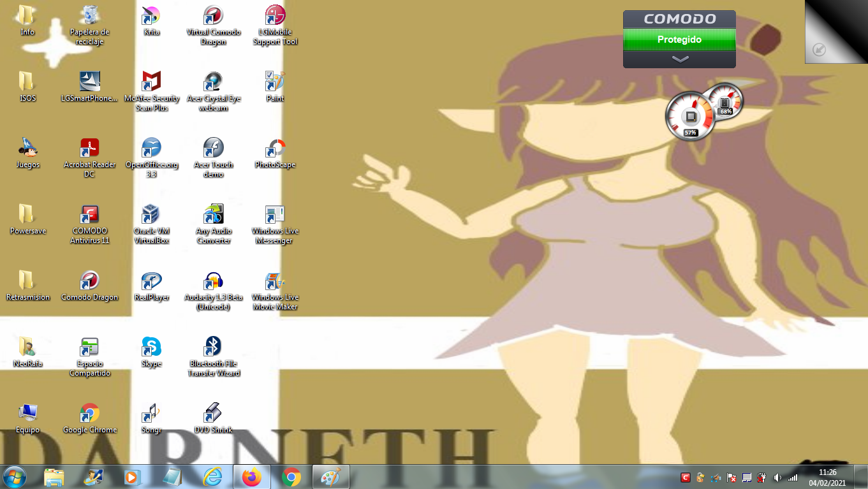Image resolution: width=868 pixels, height=489 pixels.
Task: Open Google Chrome from taskbar
Action: [291, 477]
